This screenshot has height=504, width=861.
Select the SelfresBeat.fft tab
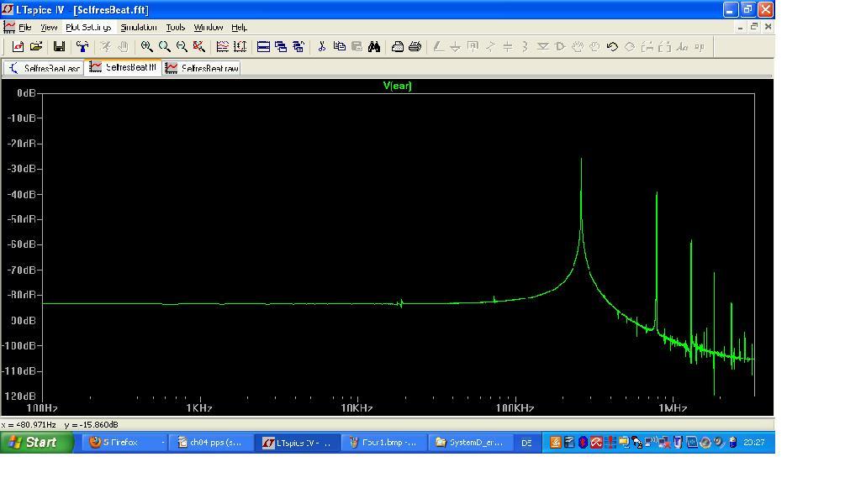pos(123,67)
